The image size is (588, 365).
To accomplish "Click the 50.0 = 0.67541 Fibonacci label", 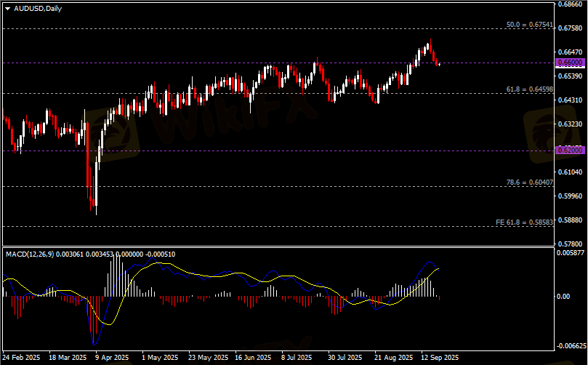I will tap(529, 25).
